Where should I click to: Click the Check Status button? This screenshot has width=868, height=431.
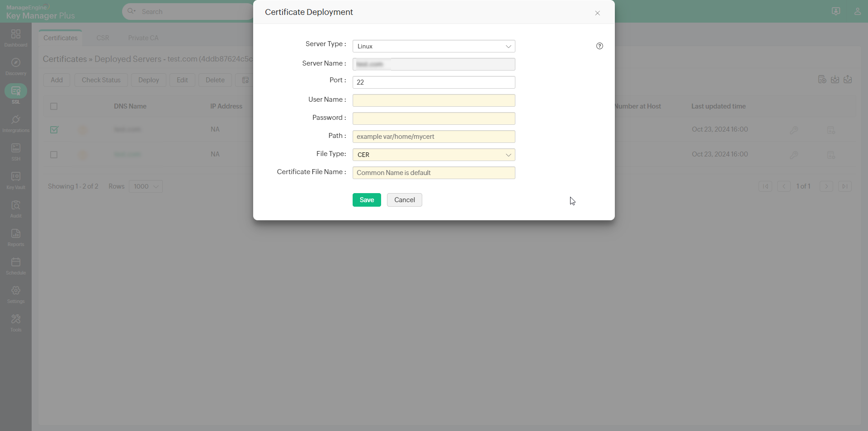click(101, 80)
